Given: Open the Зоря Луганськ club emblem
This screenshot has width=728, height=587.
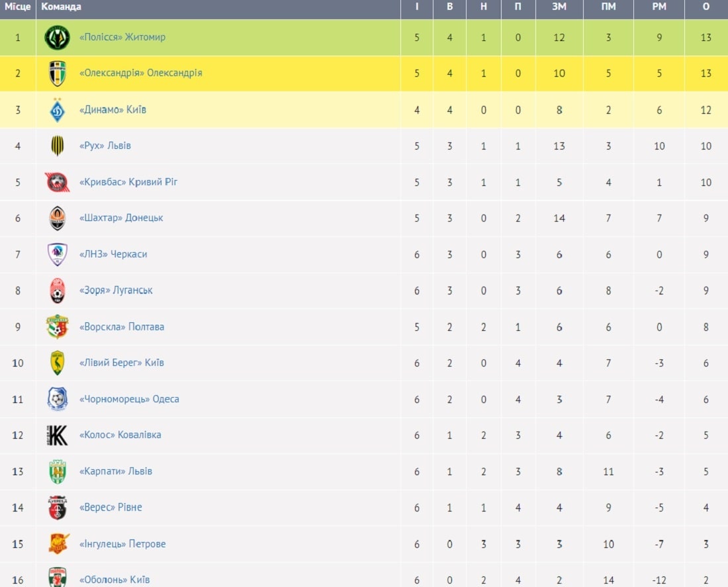Looking at the screenshot, I should [x=57, y=291].
